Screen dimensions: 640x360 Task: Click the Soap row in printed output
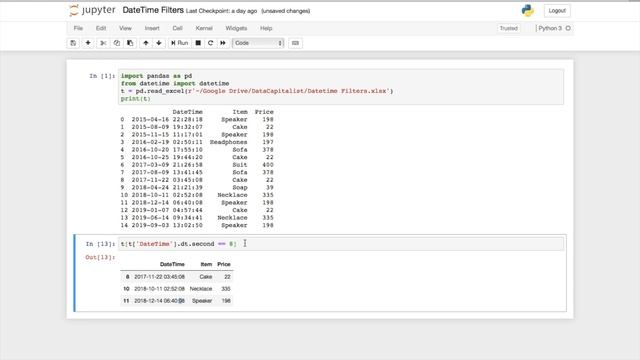(x=197, y=187)
